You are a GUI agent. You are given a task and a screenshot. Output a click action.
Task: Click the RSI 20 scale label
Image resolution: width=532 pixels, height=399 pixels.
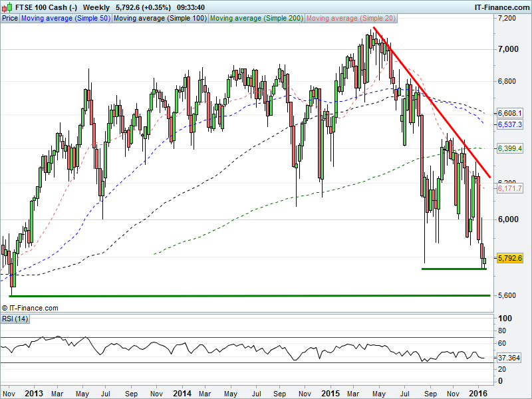(502, 369)
